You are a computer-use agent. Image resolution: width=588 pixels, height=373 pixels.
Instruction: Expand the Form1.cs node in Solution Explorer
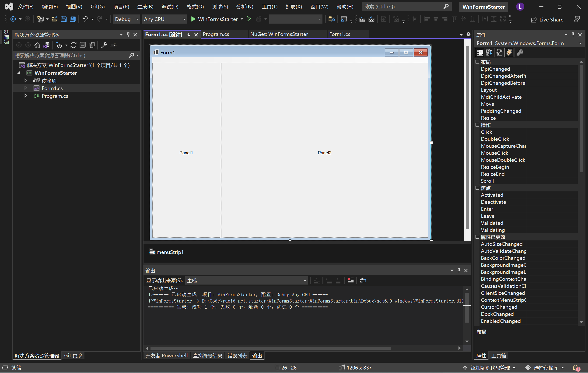(25, 88)
